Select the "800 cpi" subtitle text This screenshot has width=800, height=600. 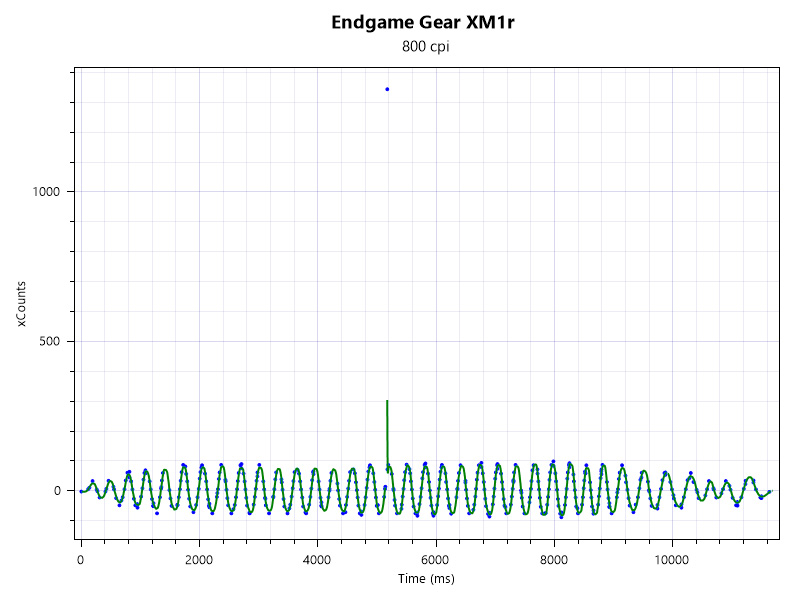426,47
